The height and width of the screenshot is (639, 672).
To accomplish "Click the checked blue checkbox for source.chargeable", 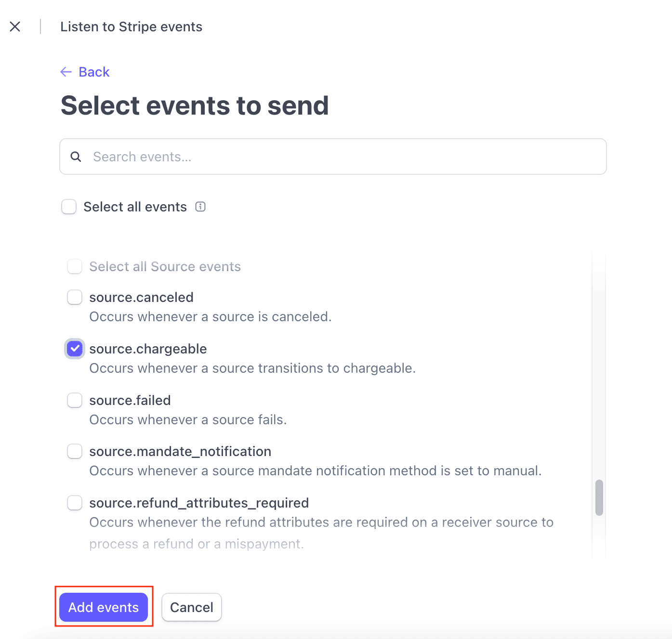I will [75, 349].
